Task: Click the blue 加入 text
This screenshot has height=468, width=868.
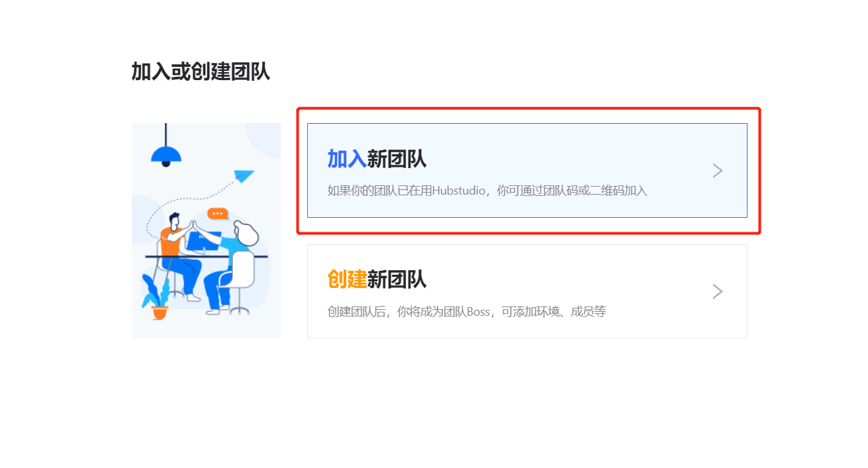Action: pyautogui.click(x=347, y=159)
